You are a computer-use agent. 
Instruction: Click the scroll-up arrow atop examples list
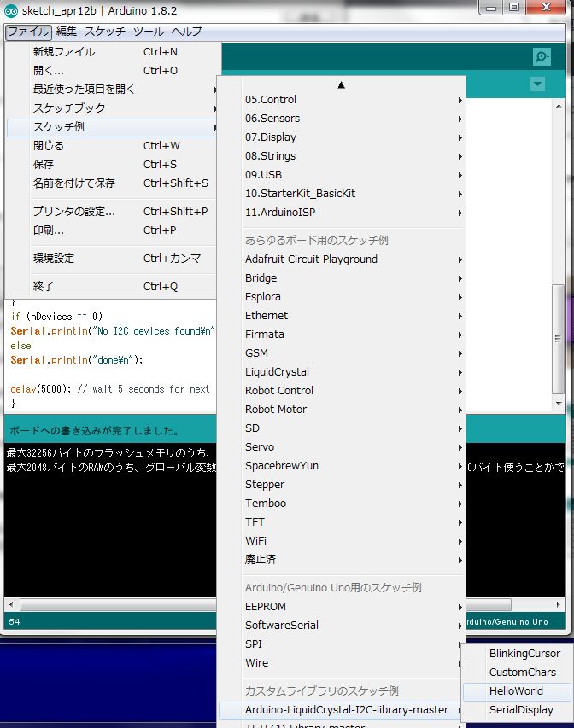(x=341, y=85)
